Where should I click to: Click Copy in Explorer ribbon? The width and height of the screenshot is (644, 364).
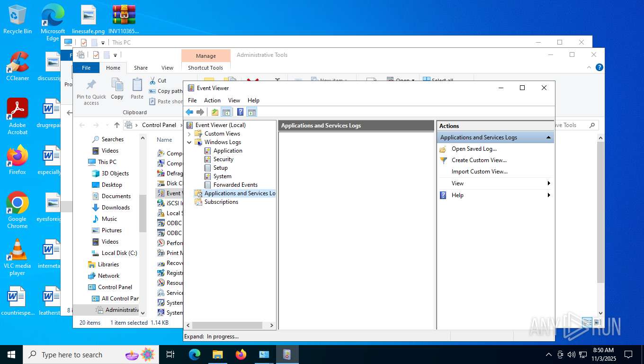(117, 89)
